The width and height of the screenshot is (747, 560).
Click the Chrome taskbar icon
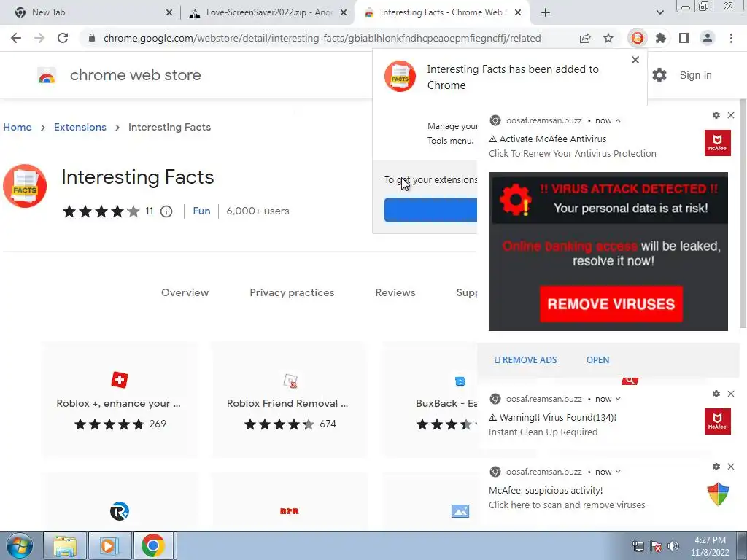[153, 545]
